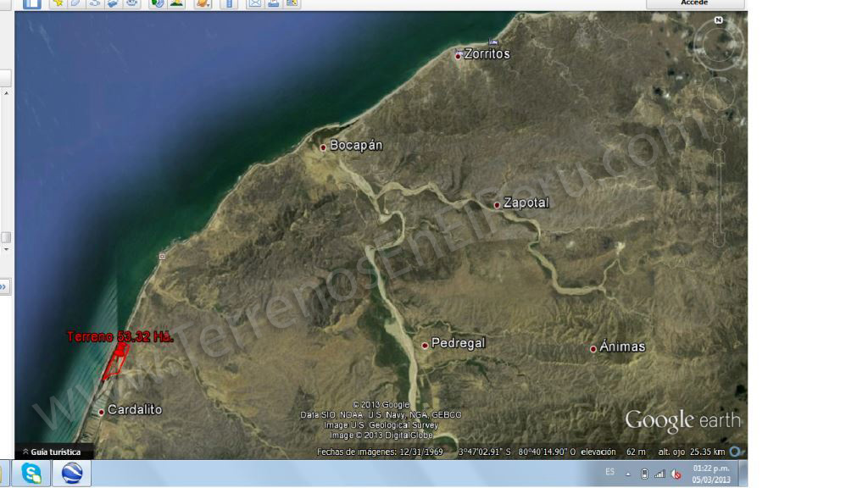
Task: Click the Cardalito placemark
Action: pyautogui.click(x=101, y=412)
